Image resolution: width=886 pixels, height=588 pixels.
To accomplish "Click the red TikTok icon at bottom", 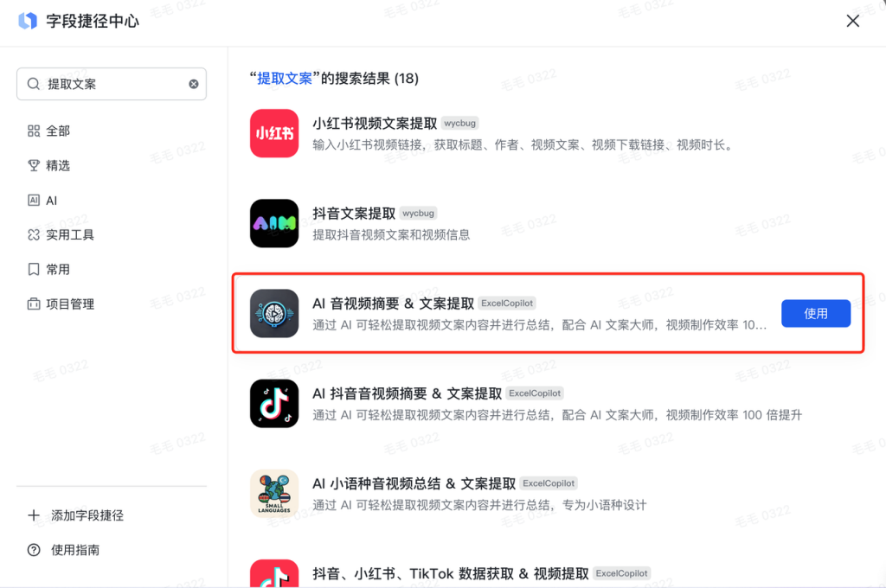I will click(274, 573).
